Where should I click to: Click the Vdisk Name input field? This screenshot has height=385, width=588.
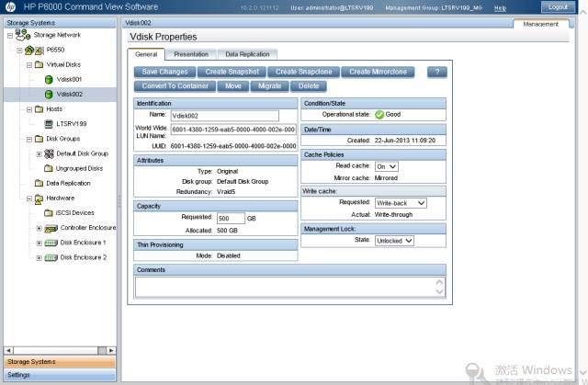(225, 116)
